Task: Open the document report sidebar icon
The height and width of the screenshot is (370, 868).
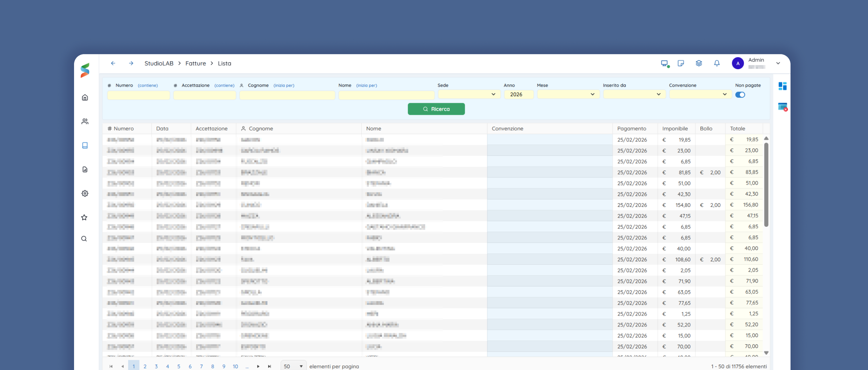Action: click(x=85, y=169)
